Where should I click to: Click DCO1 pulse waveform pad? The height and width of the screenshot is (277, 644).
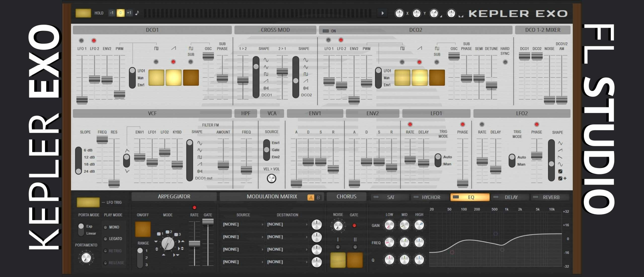(156, 78)
